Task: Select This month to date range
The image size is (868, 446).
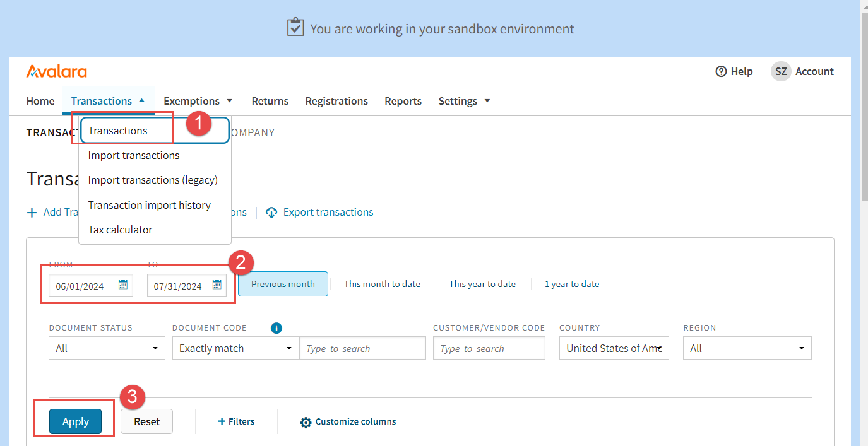Action: tap(382, 284)
